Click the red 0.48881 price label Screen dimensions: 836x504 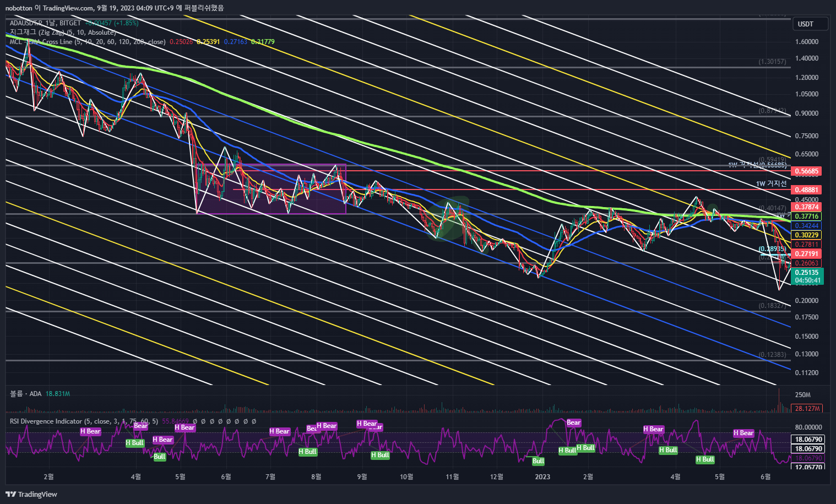point(806,189)
